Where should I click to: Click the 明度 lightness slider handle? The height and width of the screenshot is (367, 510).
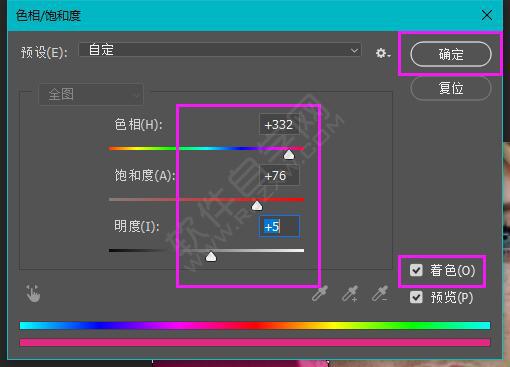tap(211, 257)
